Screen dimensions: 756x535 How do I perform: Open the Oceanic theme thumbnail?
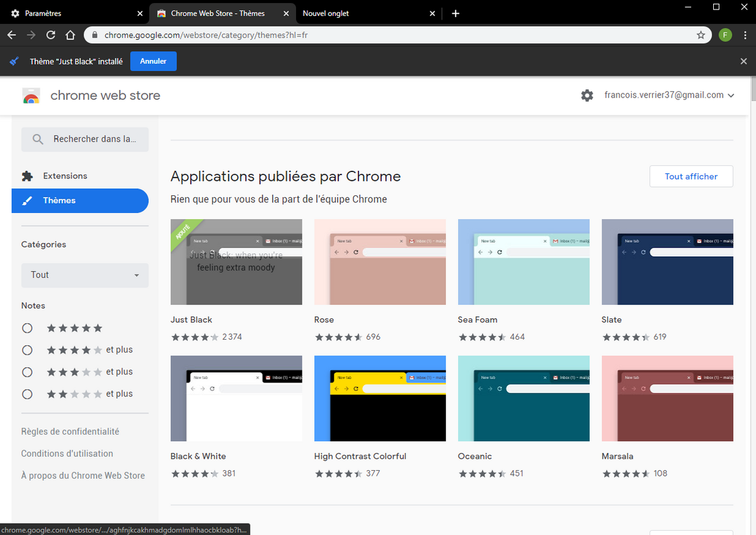tap(524, 398)
